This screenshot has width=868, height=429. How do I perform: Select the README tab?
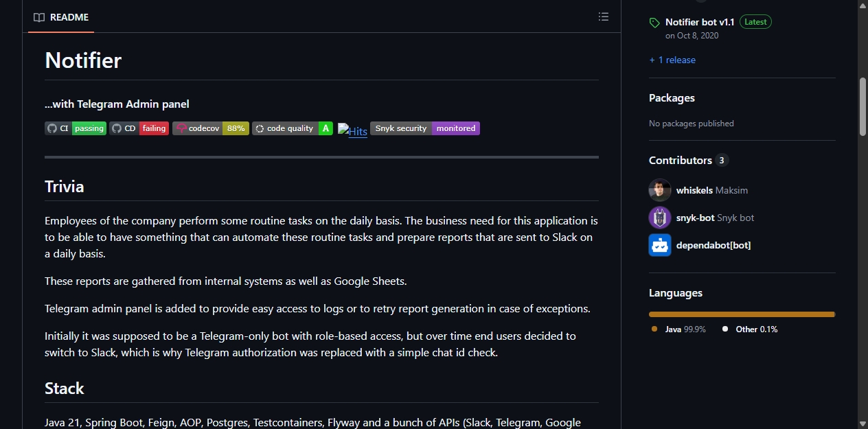pos(61,17)
